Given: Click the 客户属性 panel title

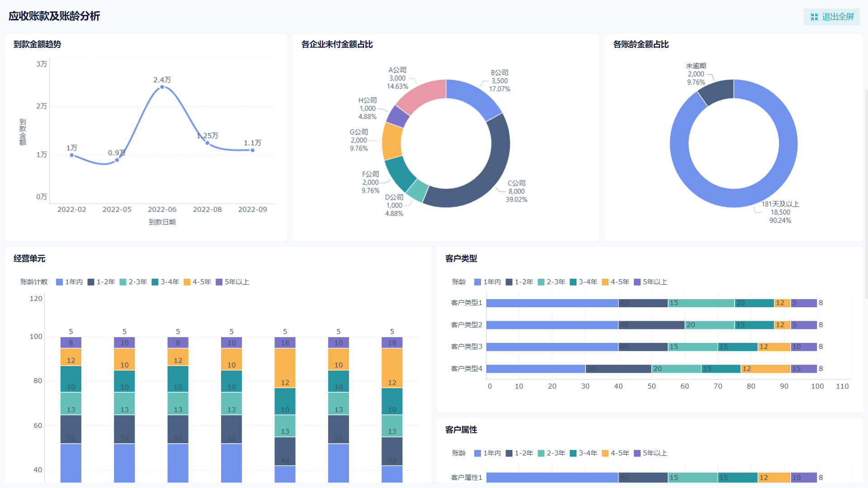Looking at the screenshot, I should pos(461,430).
